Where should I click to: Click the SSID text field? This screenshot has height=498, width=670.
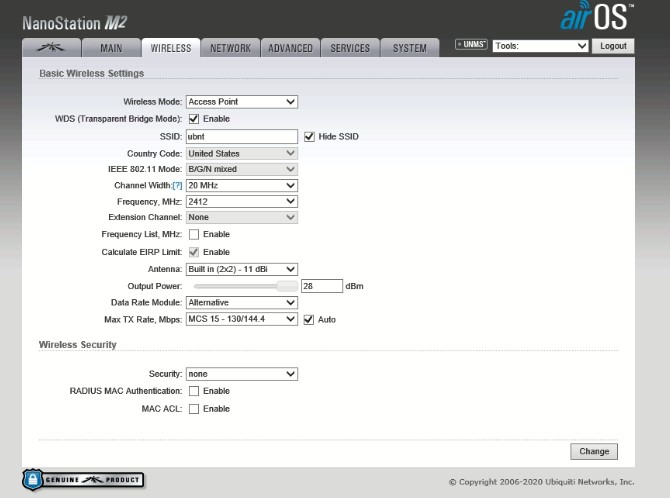(x=242, y=137)
